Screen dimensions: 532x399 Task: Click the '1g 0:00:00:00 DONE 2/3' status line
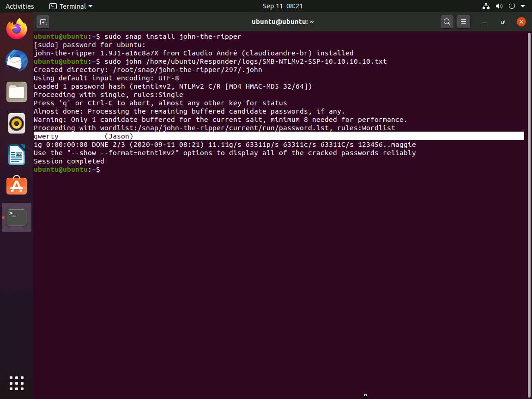(224, 145)
